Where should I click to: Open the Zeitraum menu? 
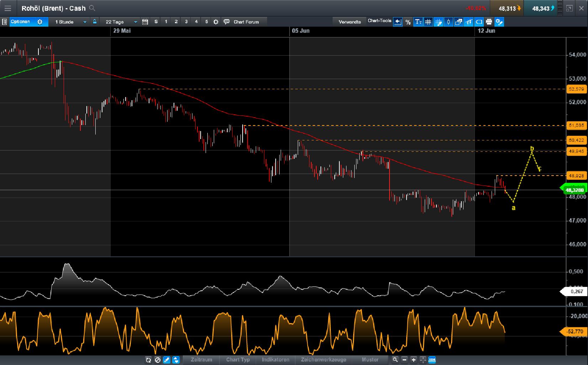click(x=201, y=360)
